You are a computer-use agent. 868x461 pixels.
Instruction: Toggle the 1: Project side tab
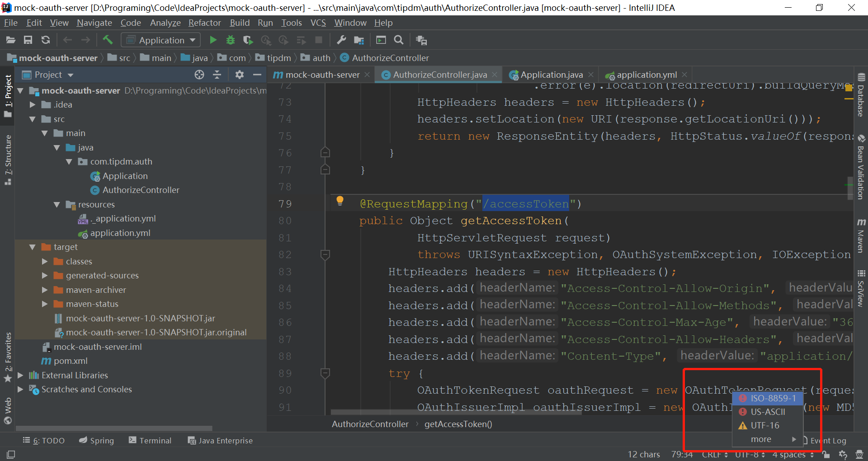click(x=8, y=96)
